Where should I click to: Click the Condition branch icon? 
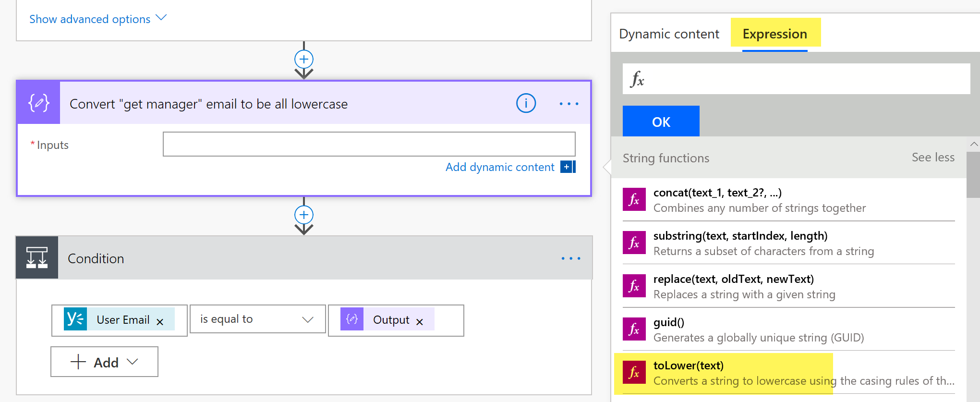click(x=37, y=257)
